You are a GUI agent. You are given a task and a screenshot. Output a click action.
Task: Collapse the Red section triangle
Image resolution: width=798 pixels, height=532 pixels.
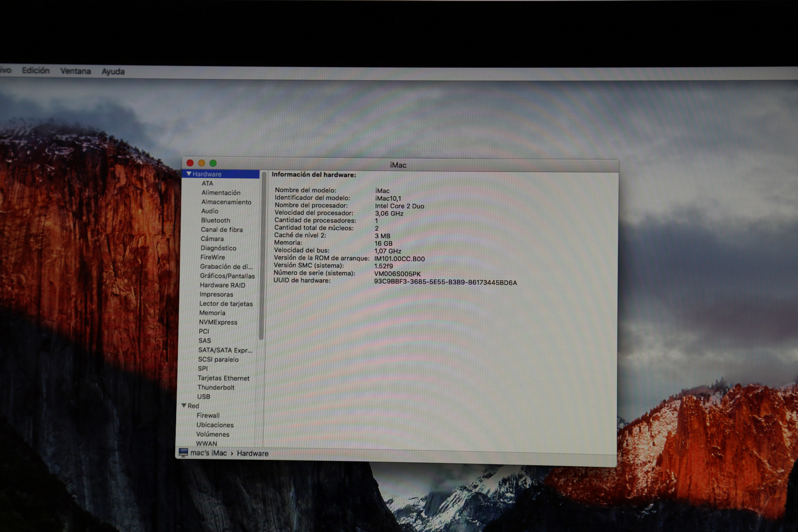[184, 405]
